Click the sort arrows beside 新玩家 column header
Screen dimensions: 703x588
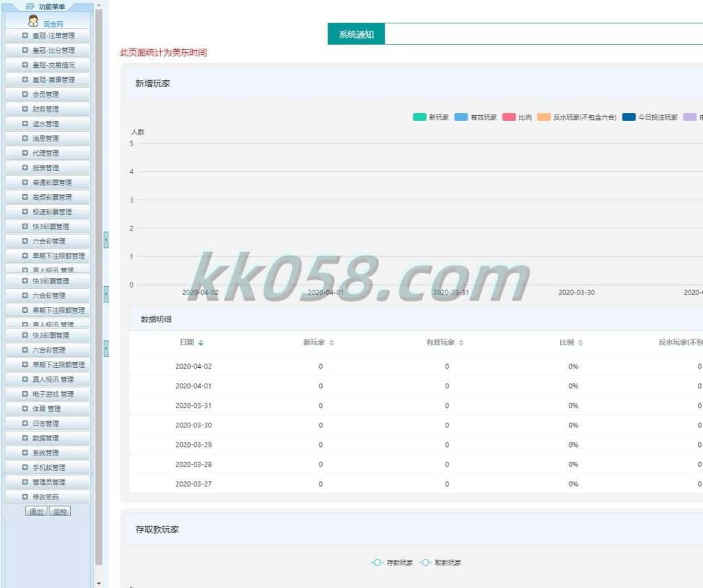[332, 342]
